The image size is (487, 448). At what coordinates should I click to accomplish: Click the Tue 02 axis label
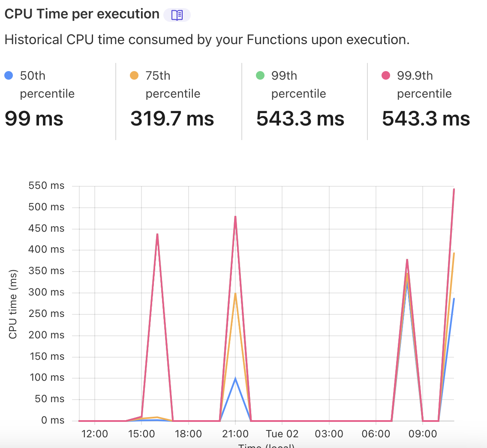click(x=282, y=433)
